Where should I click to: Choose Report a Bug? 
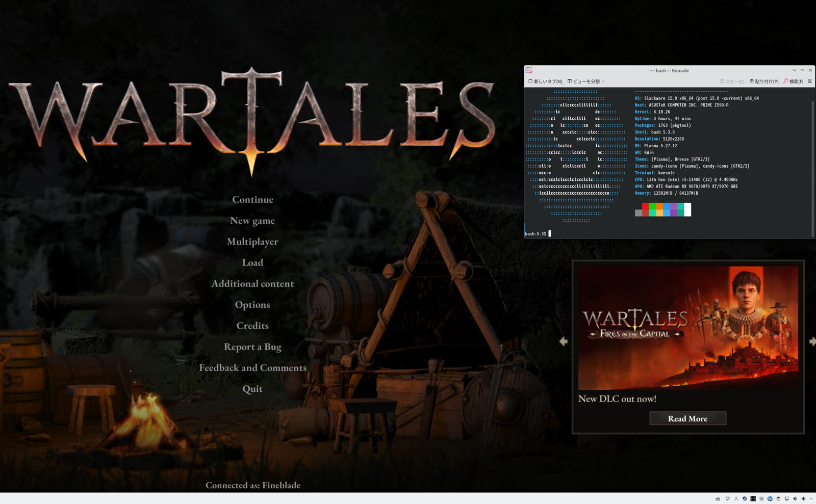click(x=252, y=347)
